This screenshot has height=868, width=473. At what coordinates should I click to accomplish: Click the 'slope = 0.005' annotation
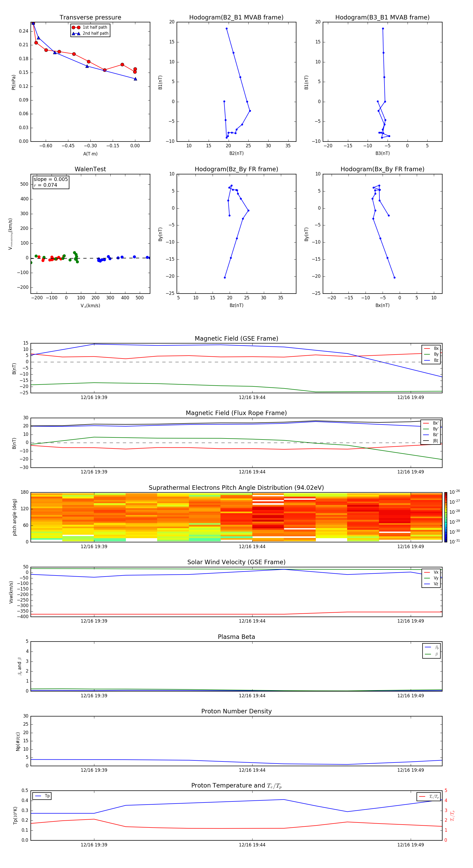coord(50,179)
